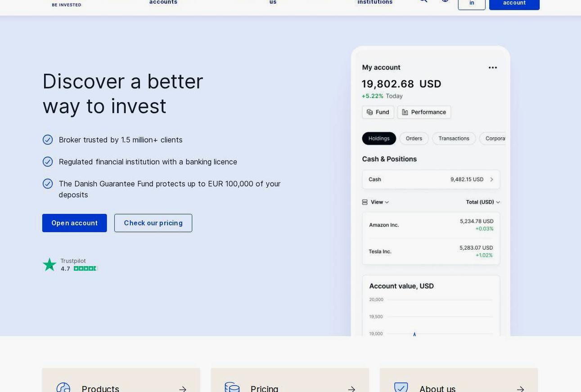Select the partially visible Corporate tab
The width and height of the screenshot is (581, 392).
[493, 138]
